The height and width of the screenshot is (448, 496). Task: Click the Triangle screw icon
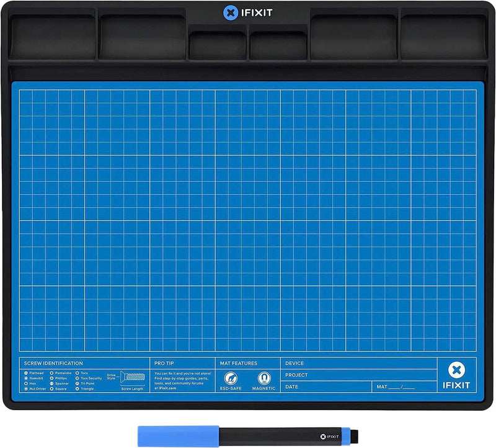click(77, 389)
